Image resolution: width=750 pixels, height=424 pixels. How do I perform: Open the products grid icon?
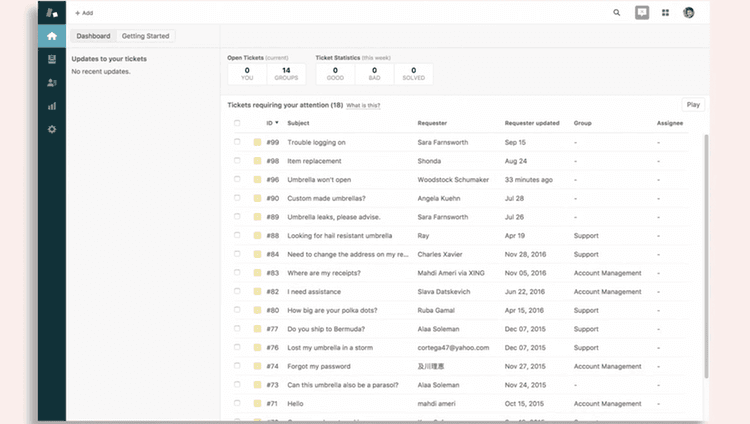(665, 13)
